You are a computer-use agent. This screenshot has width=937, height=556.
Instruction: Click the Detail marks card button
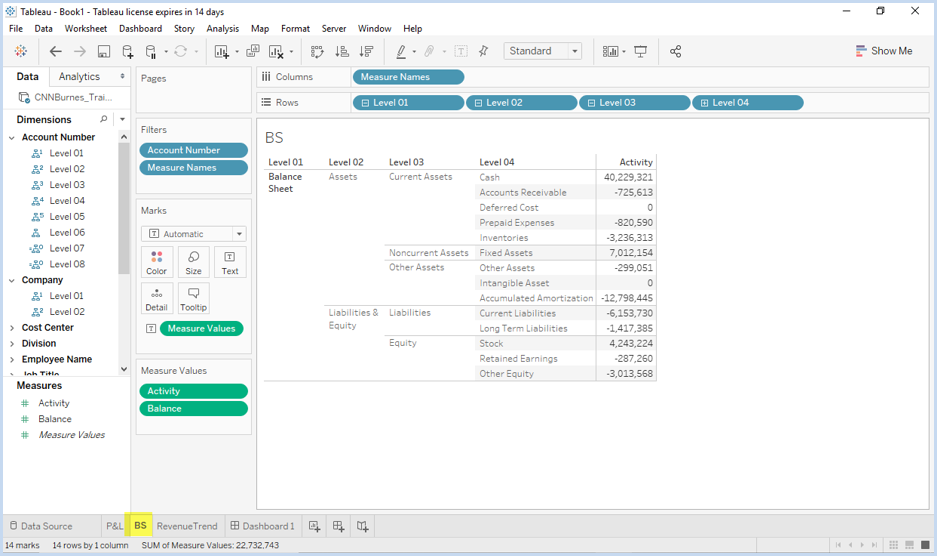(x=157, y=299)
